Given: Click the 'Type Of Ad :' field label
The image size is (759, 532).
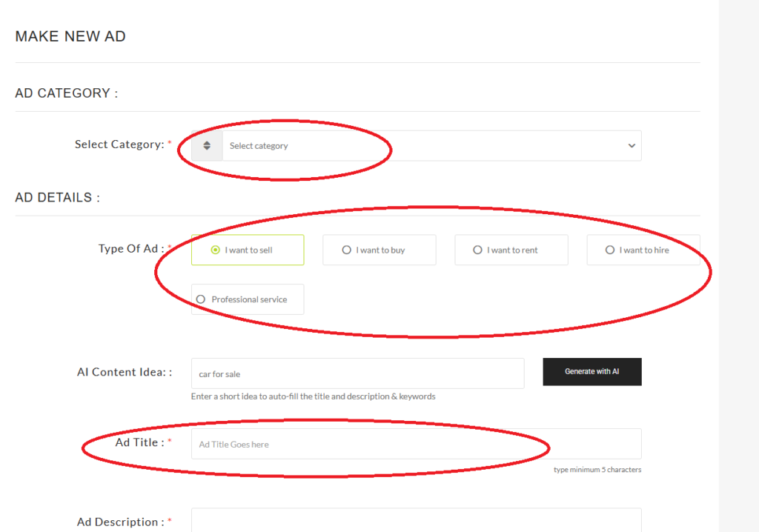Looking at the screenshot, I should coord(131,248).
